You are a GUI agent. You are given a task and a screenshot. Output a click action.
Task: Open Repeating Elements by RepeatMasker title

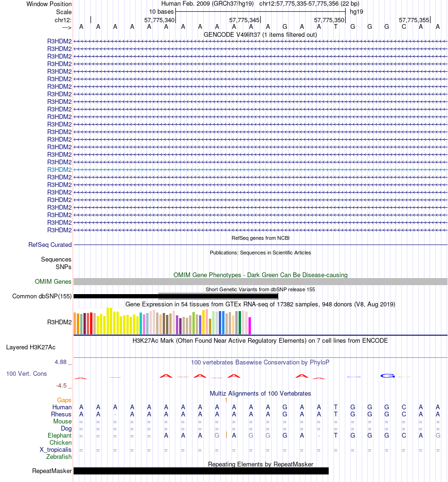click(260, 464)
